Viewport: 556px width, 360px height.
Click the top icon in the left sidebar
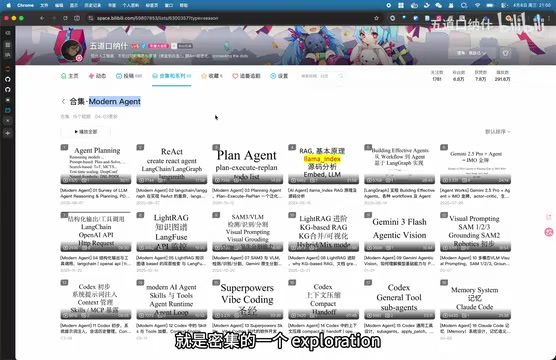point(8,33)
